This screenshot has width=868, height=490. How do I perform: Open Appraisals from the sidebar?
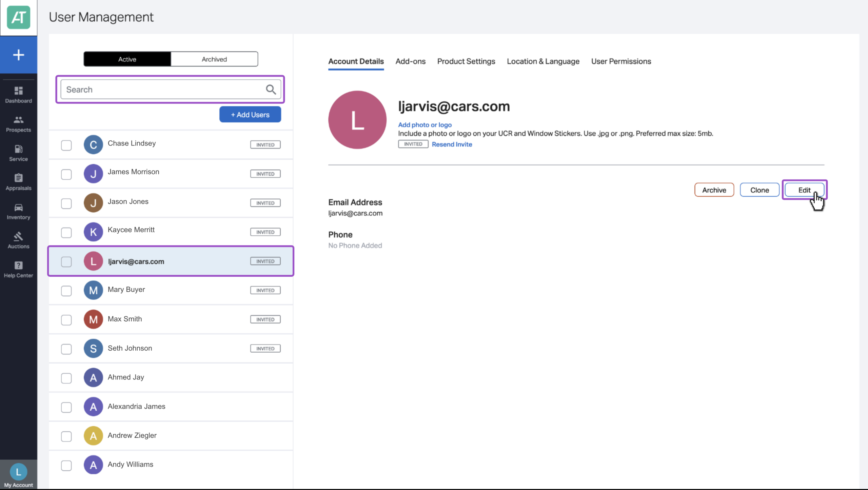click(x=18, y=178)
